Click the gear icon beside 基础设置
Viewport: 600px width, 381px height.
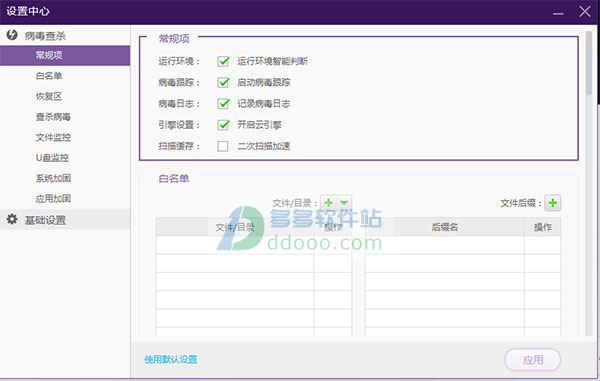coord(12,219)
